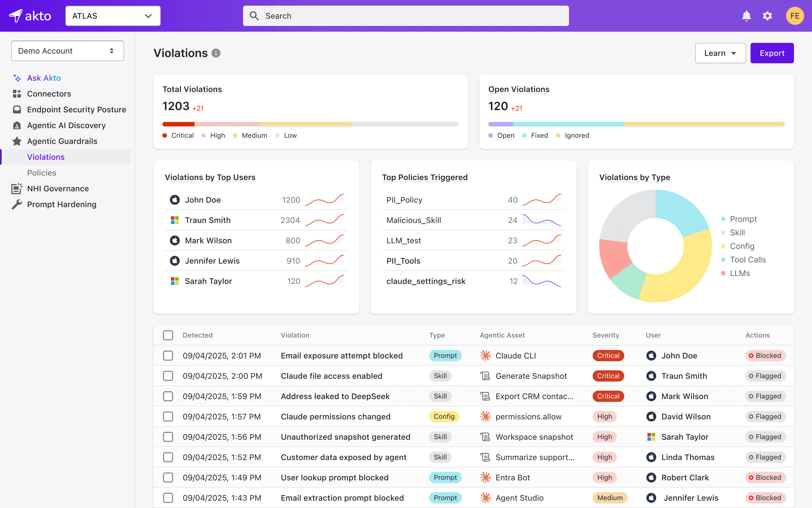812x508 pixels.
Task: Open the settings gear
Action: pos(767,16)
